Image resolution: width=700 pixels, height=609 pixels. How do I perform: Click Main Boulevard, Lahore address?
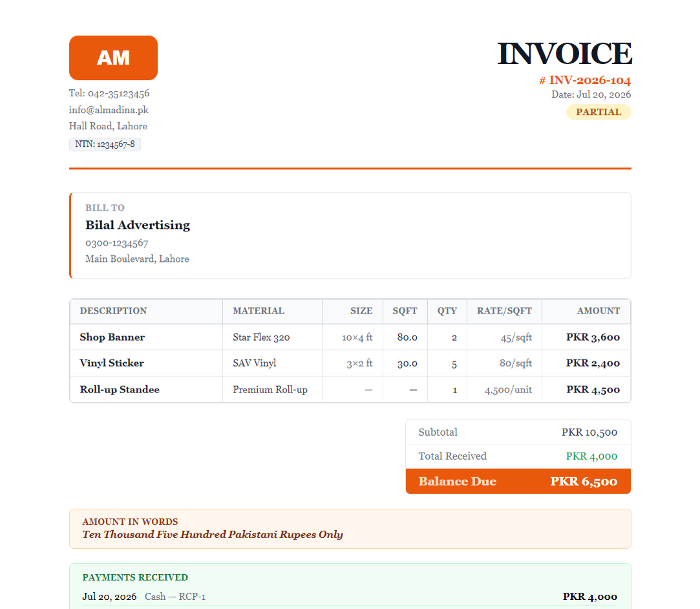[137, 259]
